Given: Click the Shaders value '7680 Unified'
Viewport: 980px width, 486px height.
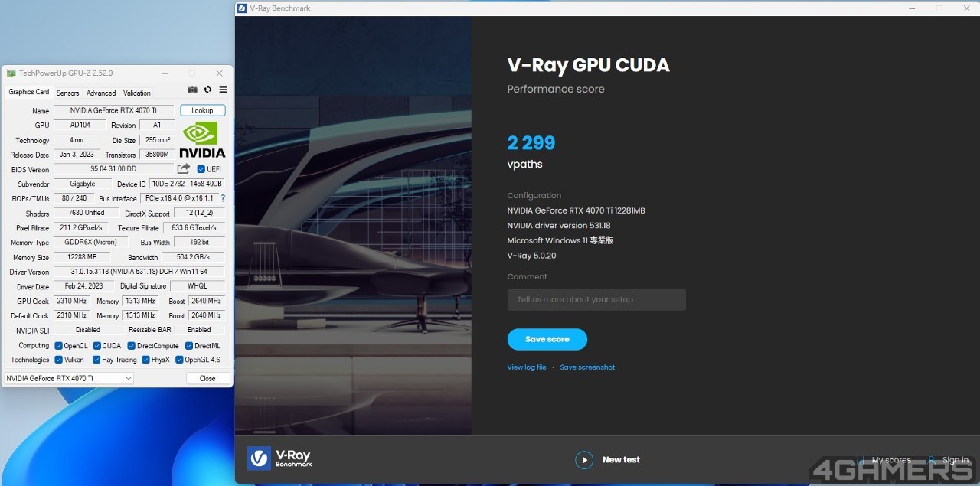Looking at the screenshot, I should [x=87, y=213].
